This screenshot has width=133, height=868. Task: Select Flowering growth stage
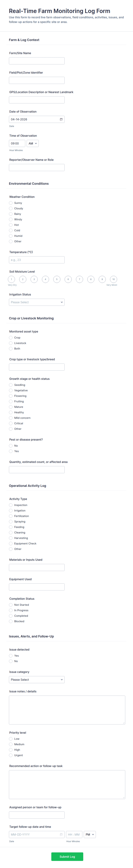[11, 396]
